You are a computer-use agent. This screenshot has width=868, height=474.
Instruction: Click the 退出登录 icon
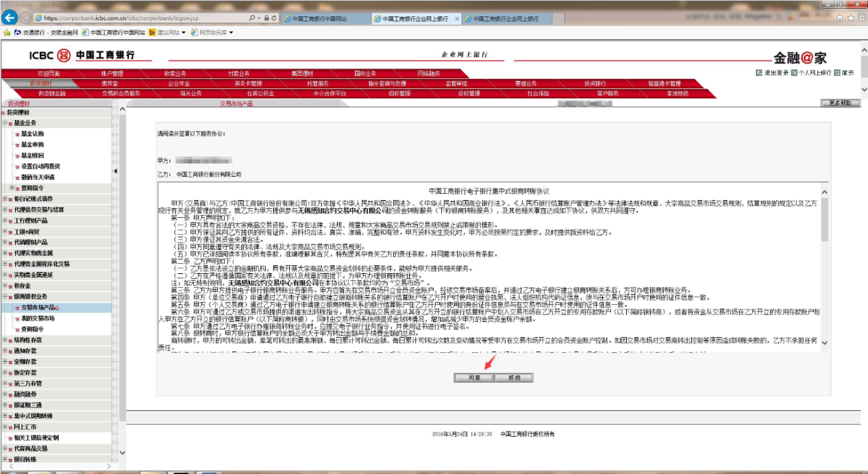click(759, 72)
